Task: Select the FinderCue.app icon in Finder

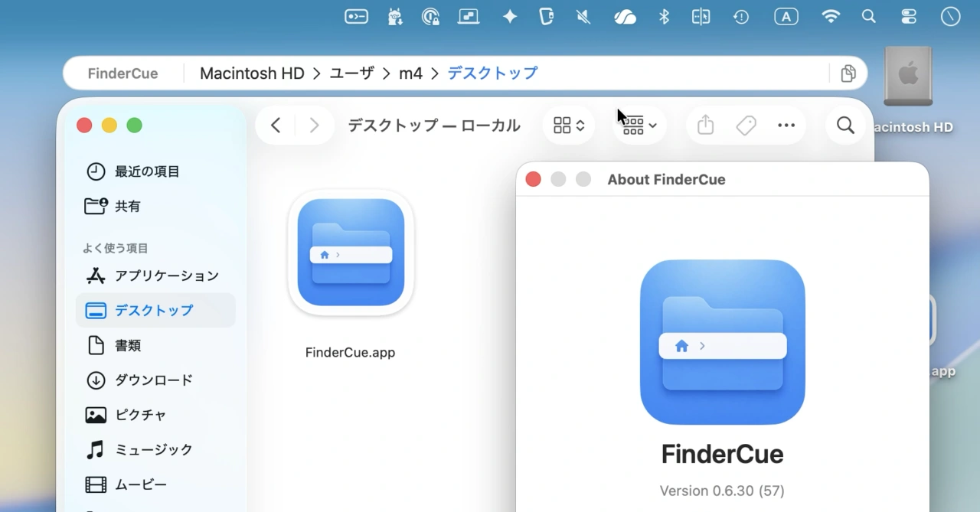Action: coord(351,253)
